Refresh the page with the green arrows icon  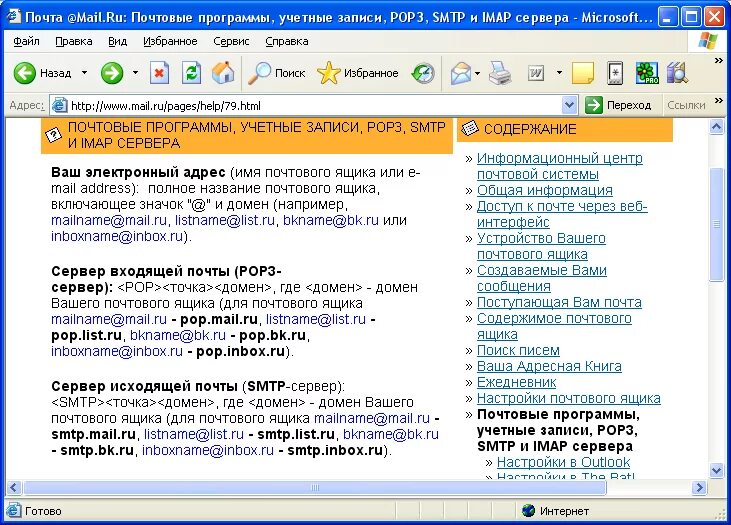191,73
